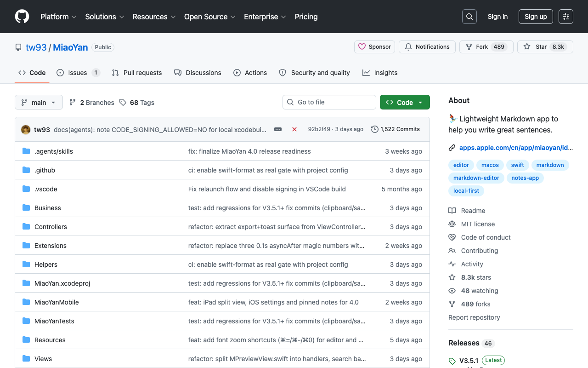Viewport: 588px width, 368px height.
Task: Expand the Resources navigation menu
Action: tap(154, 17)
